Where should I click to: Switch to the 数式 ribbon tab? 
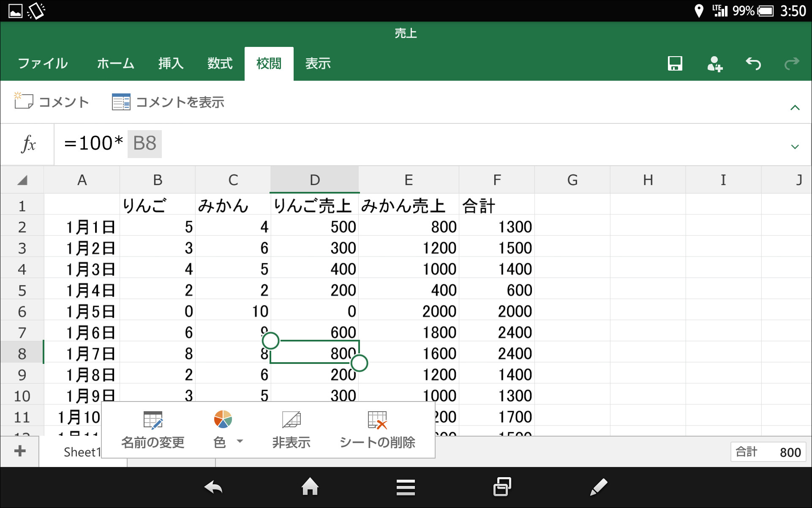[x=219, y=63]
